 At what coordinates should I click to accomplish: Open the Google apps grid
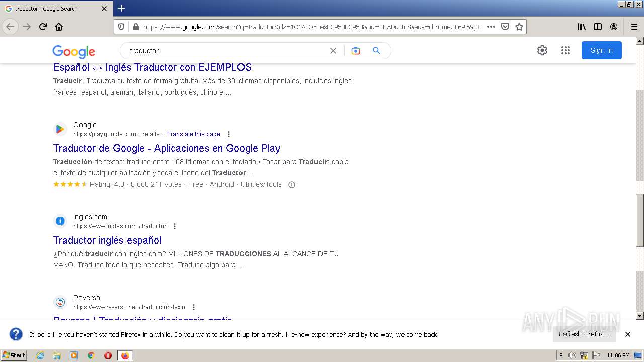(x=566, y=50)
